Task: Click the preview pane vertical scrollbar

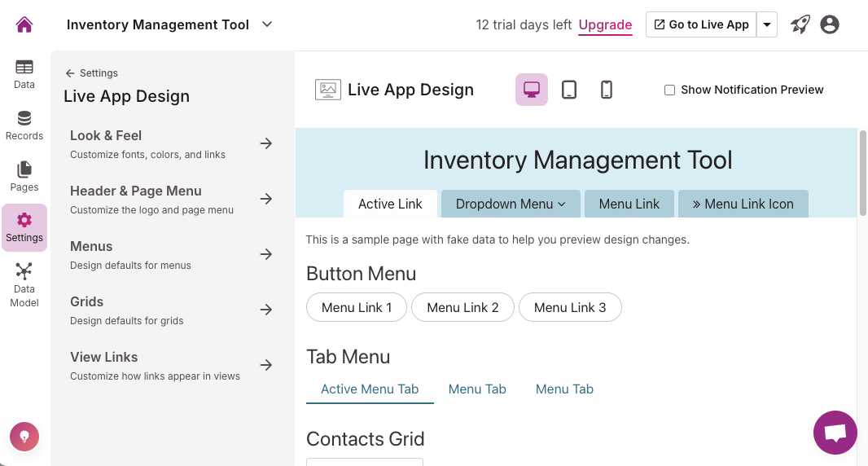Action: coord(862,171)
